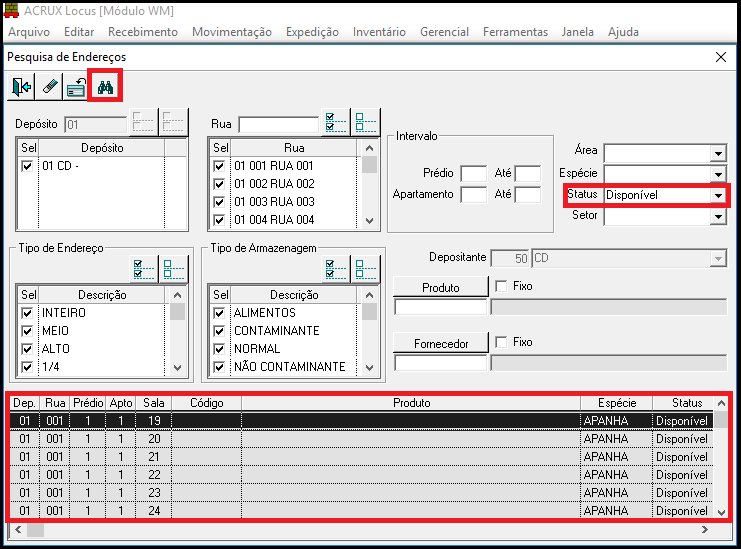
Task: Close the Pesquisa de Endereços window
Action: [x=721, y=57]
